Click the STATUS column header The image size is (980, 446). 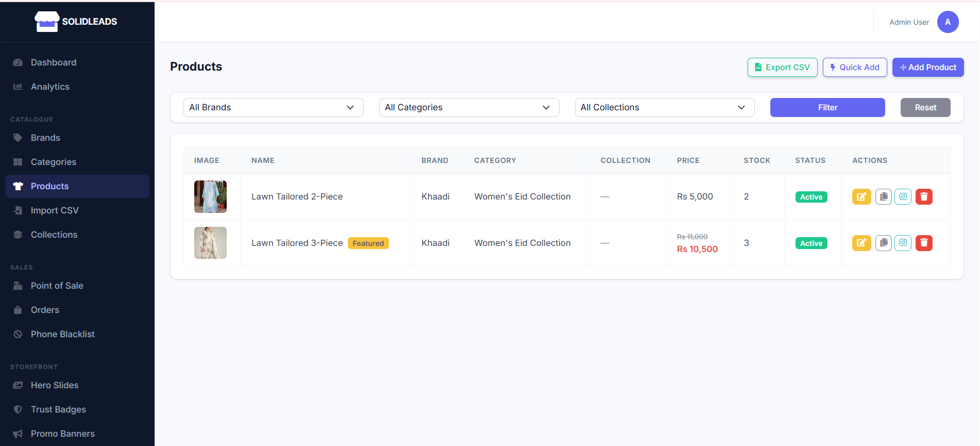coord(810,160)
